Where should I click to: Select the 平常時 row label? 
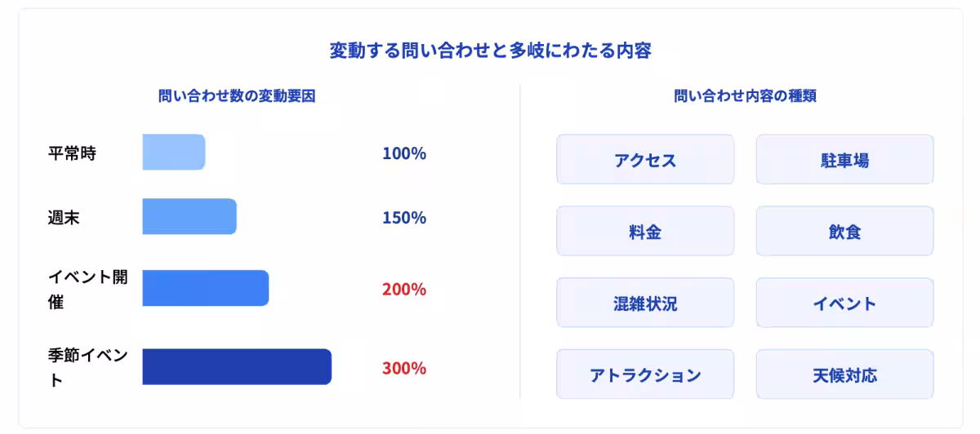click(72, 153)
